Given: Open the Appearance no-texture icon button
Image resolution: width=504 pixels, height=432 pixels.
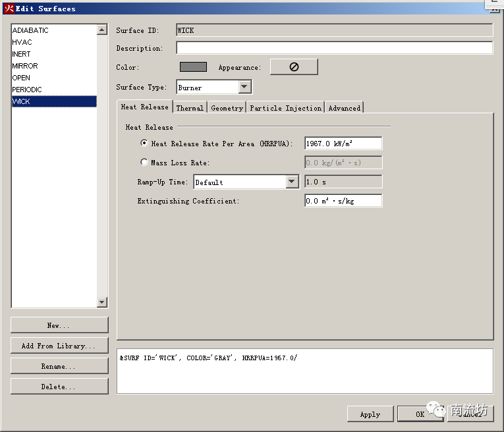Looking at the screenshot, I should pos(294,67).
